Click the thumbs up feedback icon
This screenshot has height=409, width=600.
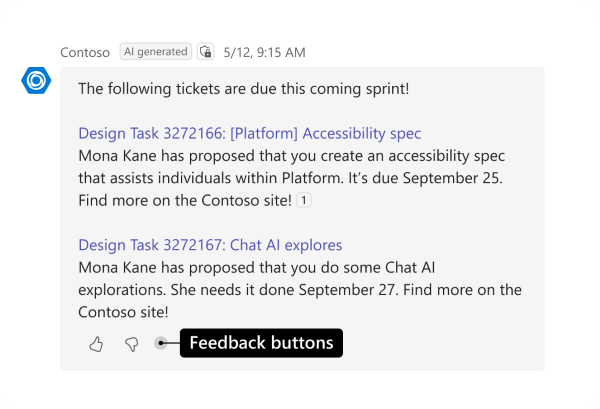[x=96, y=344]
